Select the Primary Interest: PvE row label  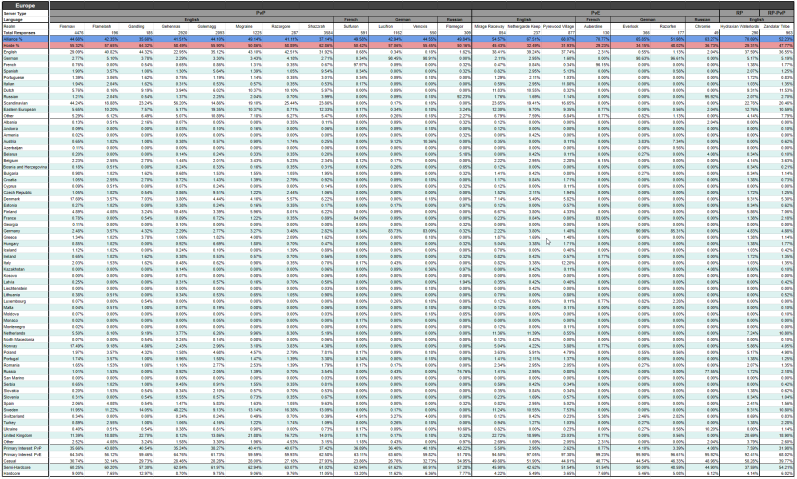coord(22,455)
